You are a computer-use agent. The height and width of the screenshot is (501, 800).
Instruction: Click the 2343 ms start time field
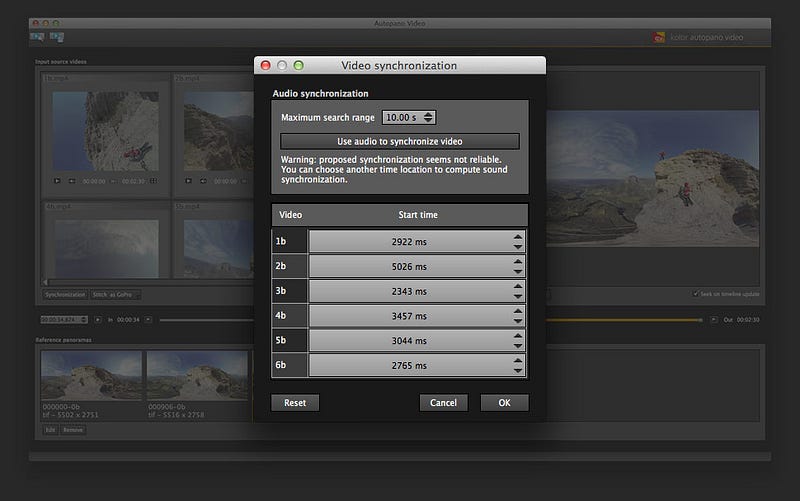(417, 291)
